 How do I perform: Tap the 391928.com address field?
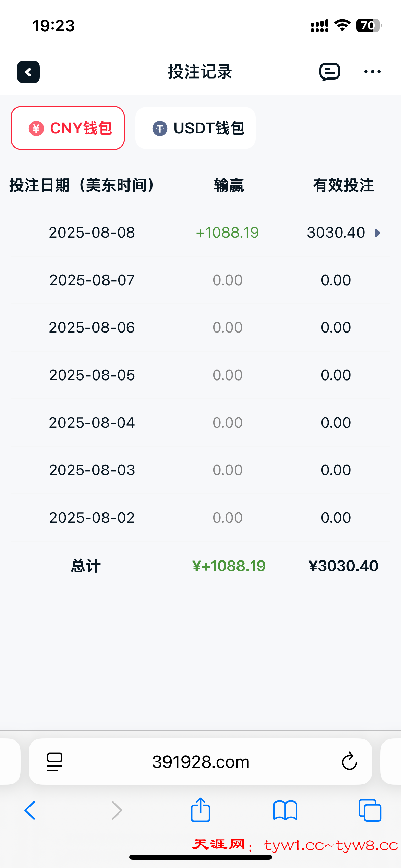pos(200,762)
